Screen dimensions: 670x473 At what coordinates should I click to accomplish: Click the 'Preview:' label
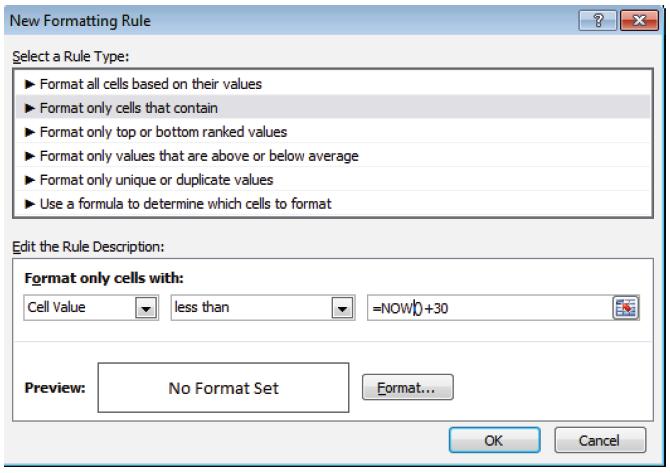55,388
